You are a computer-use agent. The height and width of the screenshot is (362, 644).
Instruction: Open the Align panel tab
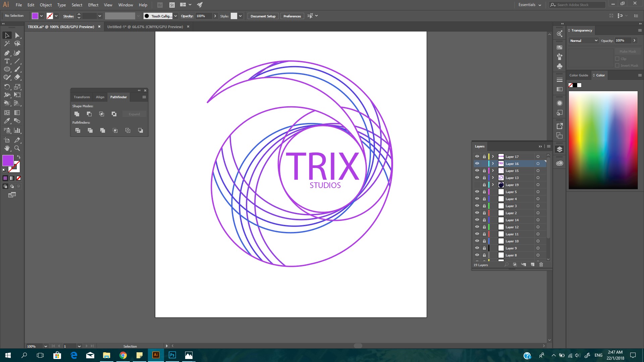(x=100, y=97)
